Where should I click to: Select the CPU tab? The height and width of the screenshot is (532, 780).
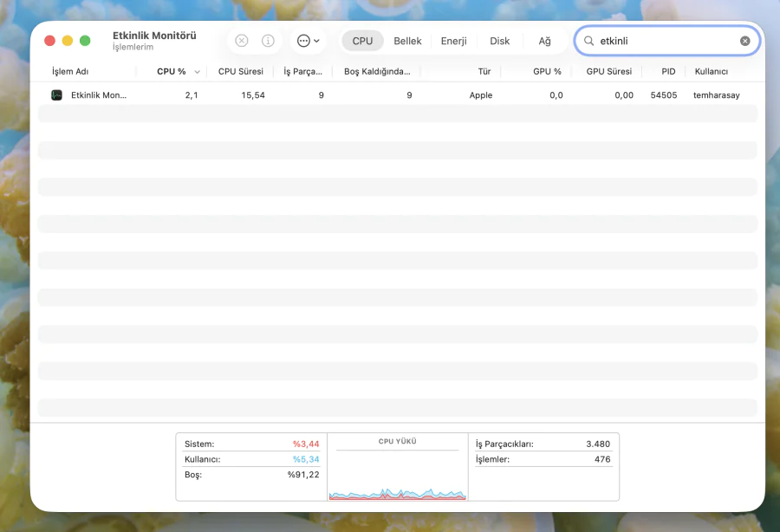pyautogui.click(x=361, y=40)
